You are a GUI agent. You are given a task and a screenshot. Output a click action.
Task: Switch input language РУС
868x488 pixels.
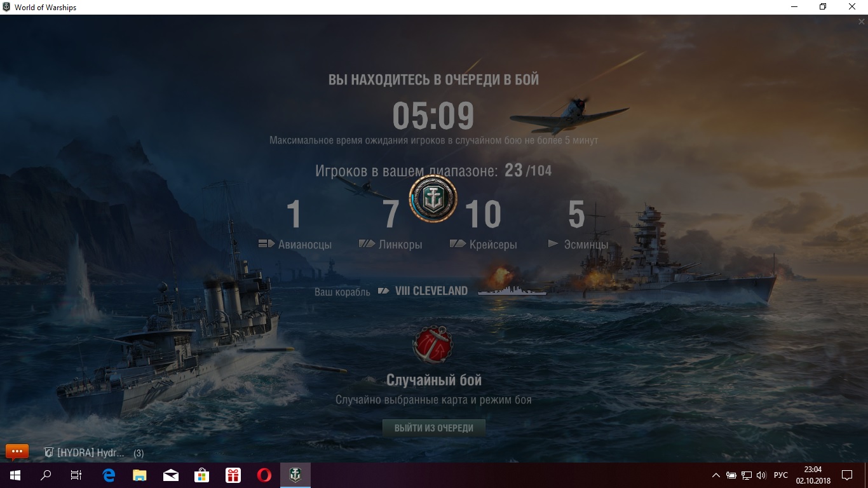[781, 475]
